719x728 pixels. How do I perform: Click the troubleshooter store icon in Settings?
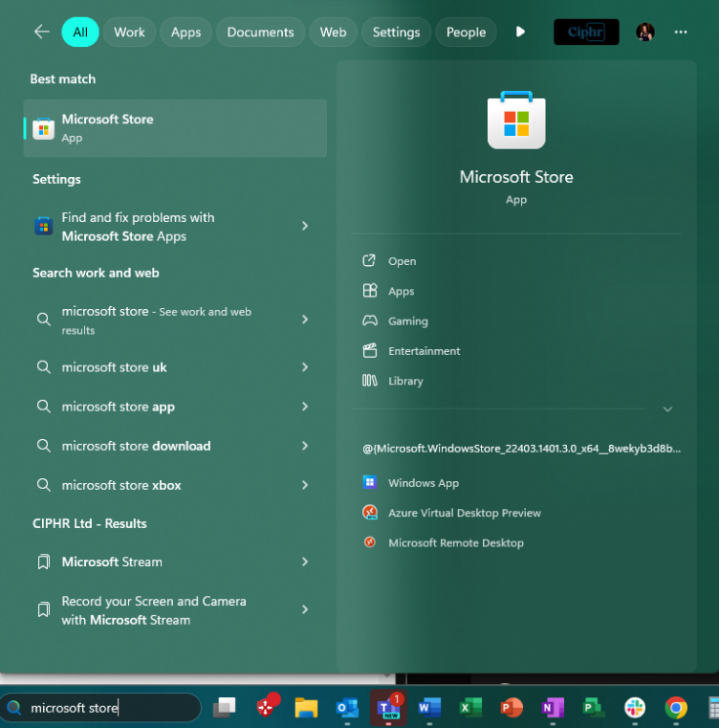[x=44, y=226]
